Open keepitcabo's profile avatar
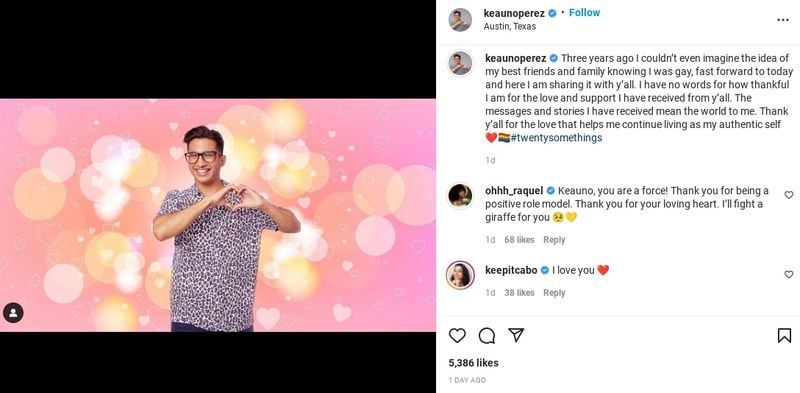800x393 pixels. tap(460, 275)
